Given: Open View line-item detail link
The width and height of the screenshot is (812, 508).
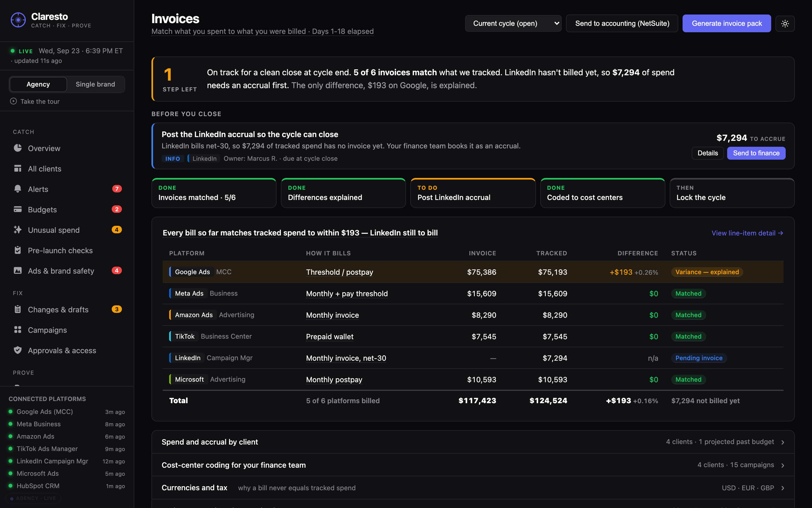Looking at the screenshot, I should coord(747,233).
